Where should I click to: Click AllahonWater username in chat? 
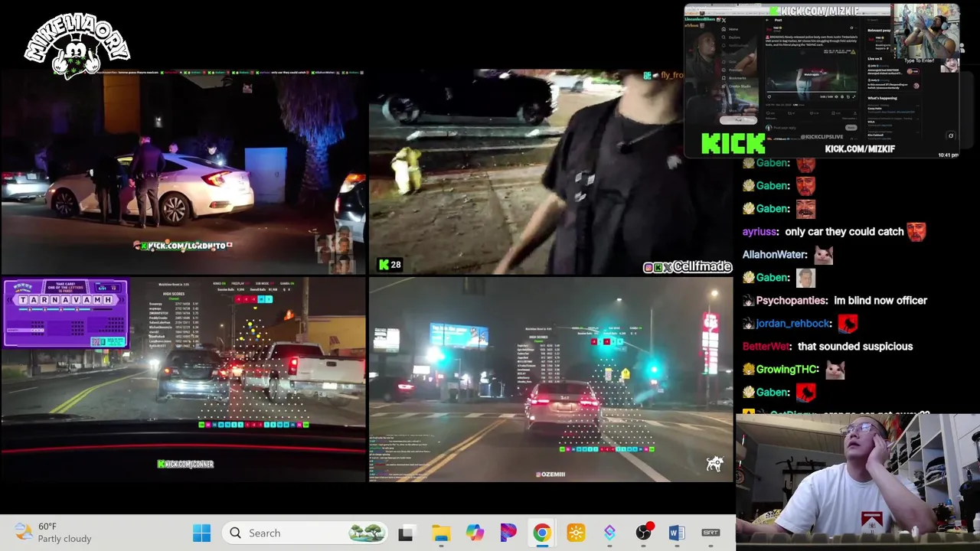click(x=774, y=254)
